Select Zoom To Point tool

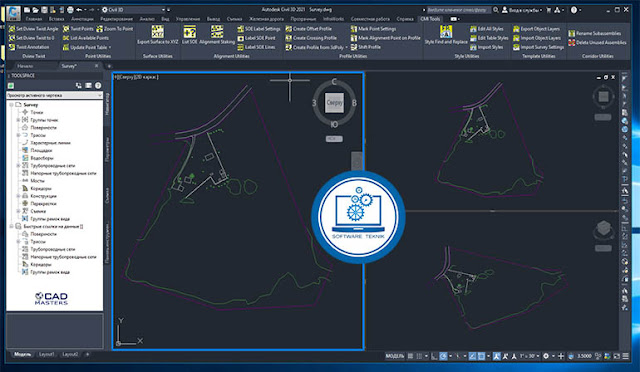click(x=115, y=29)
